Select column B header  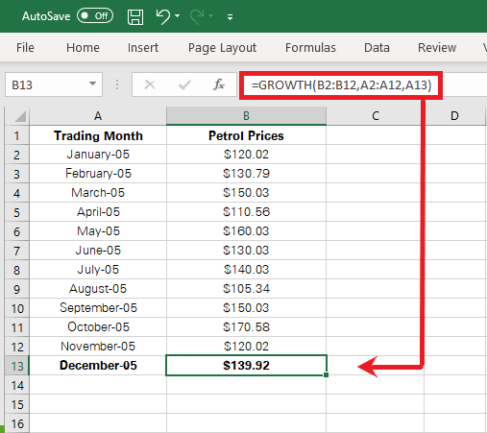(246, 116)
